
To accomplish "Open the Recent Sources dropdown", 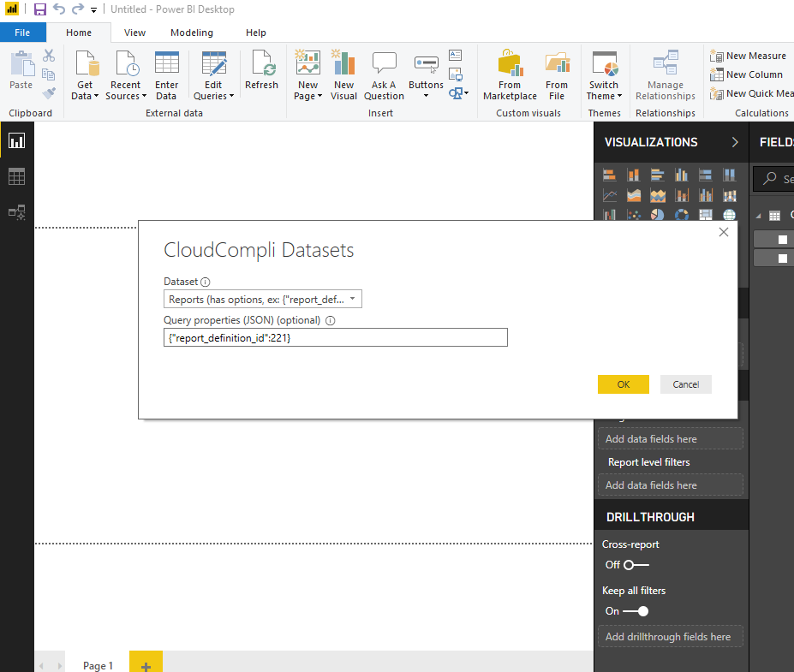I will point(126,75).
